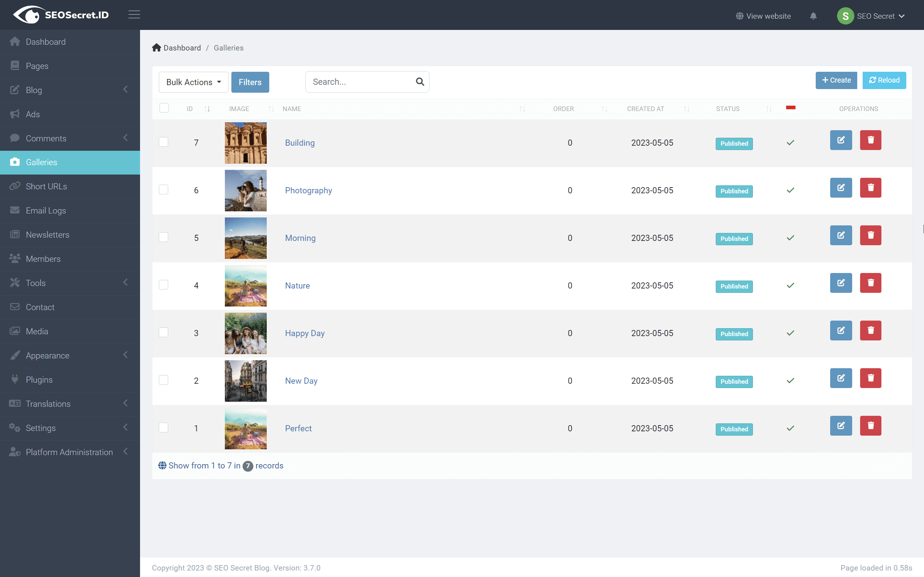Screen dimensions: 924x577
Task: Select the checkbox beside gallery ID 7
Action: [164, 142]
